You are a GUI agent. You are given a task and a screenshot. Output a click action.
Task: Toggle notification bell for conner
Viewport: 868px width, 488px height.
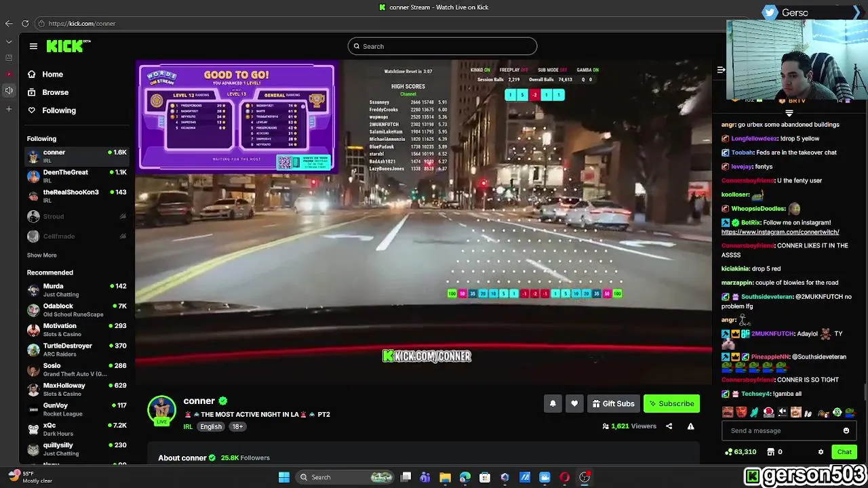pos(553,404)
